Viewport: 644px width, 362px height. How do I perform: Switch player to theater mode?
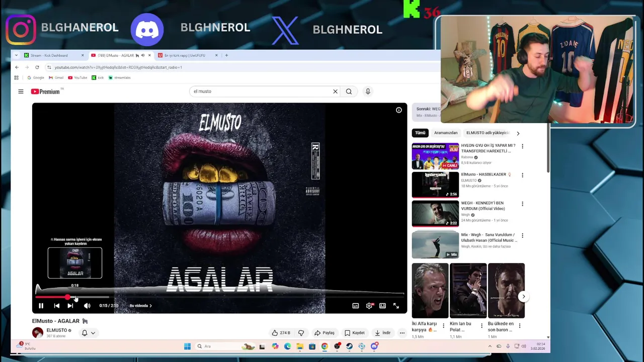point(383,306)
